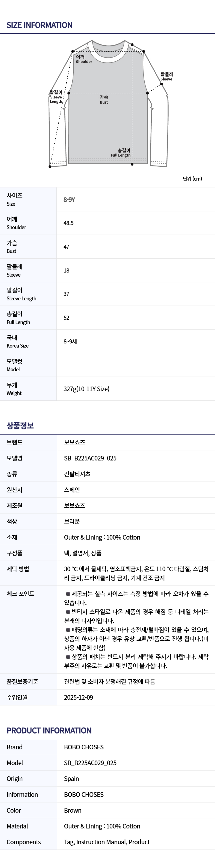Image resolution: width=215 pixels, height=868 pixels.
Task: Click the 세탁 방법 row label
Action: [x=18, y=569]
